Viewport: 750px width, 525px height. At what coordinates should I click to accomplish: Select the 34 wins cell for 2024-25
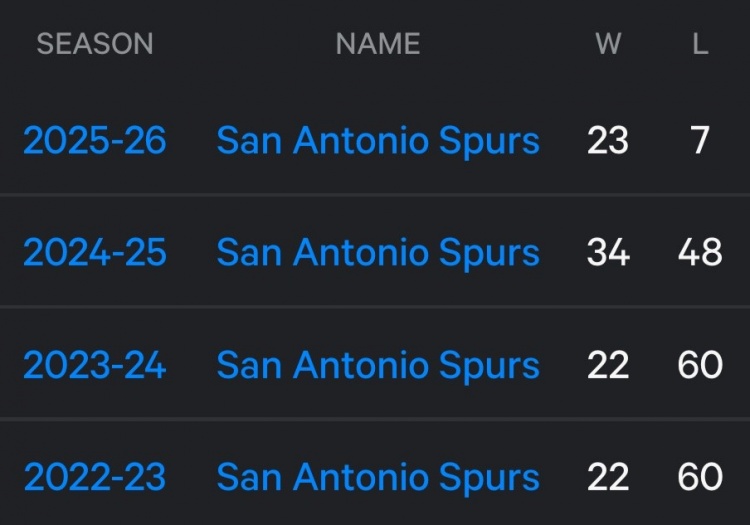[x=608, y=253]
